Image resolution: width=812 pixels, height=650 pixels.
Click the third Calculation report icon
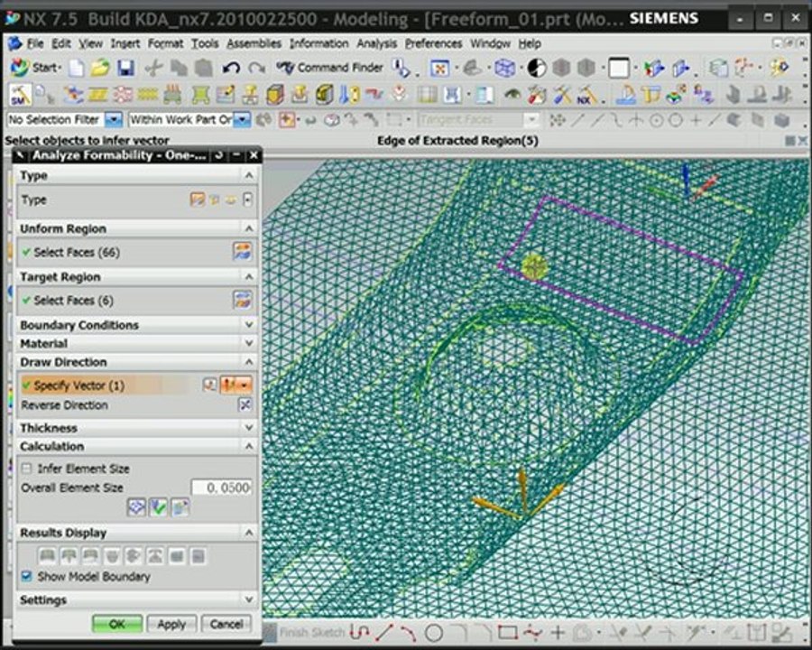(180, 507)
